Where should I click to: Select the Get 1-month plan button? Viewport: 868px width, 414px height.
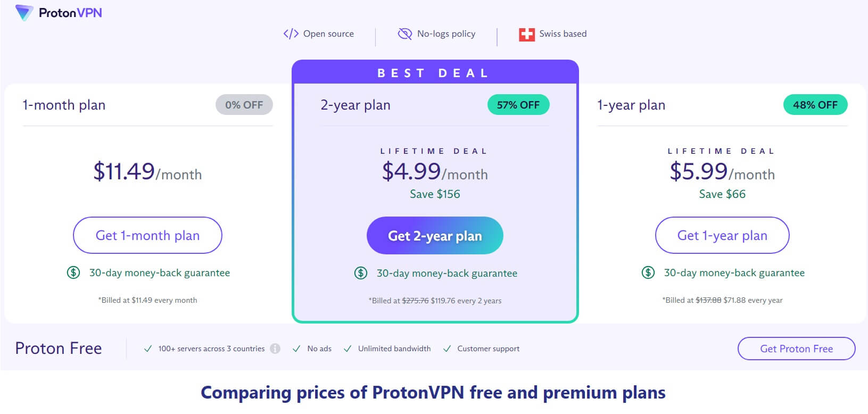click(x=147, y=235)
